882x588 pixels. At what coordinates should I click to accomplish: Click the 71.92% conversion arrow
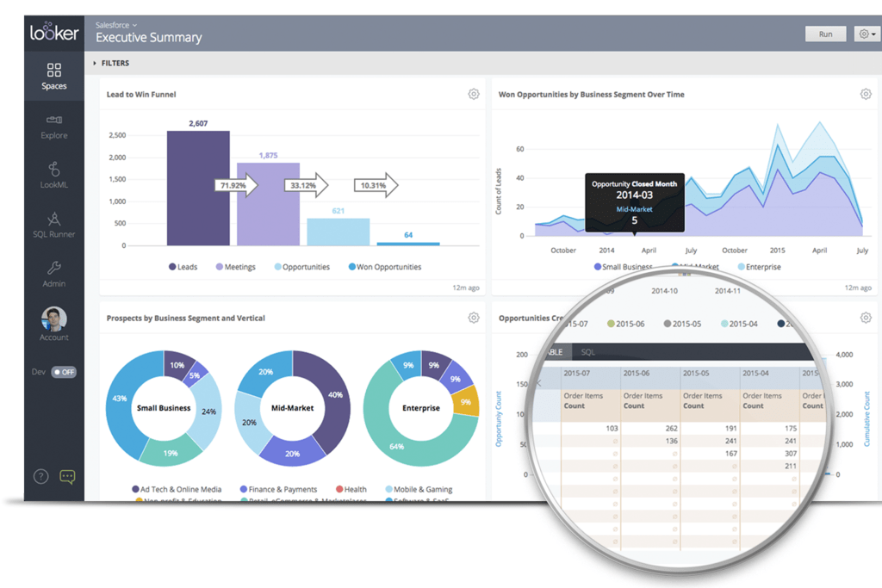coord(236,185)
